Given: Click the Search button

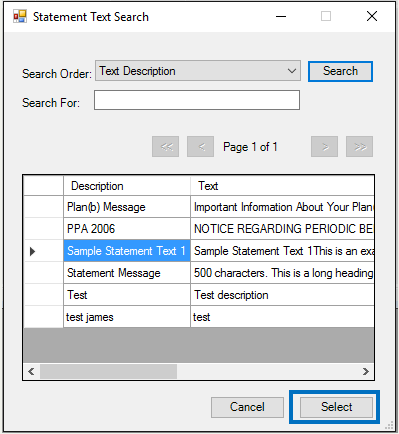Looking at the screenshot, I should click(x=340, y=71).
